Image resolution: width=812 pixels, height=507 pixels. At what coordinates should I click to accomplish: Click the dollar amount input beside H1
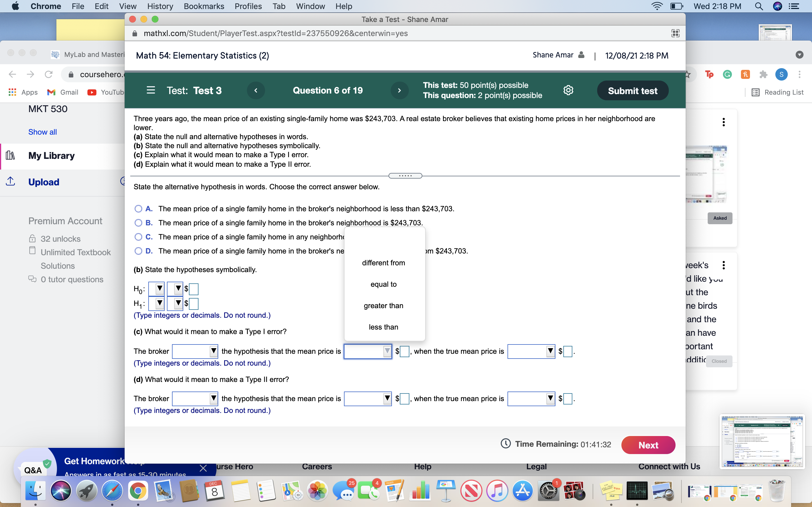[x=194, y=304]
